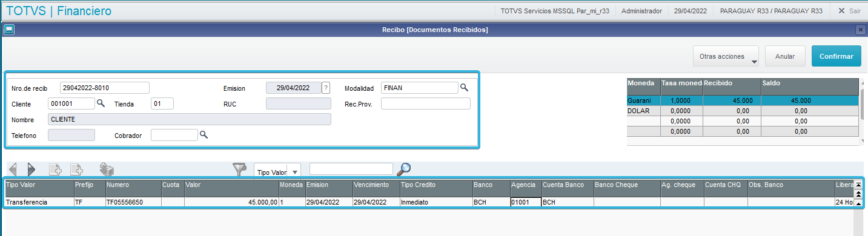Viewport: 868px width, 236px height.
Task: Click the filter funnel icon
Action: (x=240, y=170)
